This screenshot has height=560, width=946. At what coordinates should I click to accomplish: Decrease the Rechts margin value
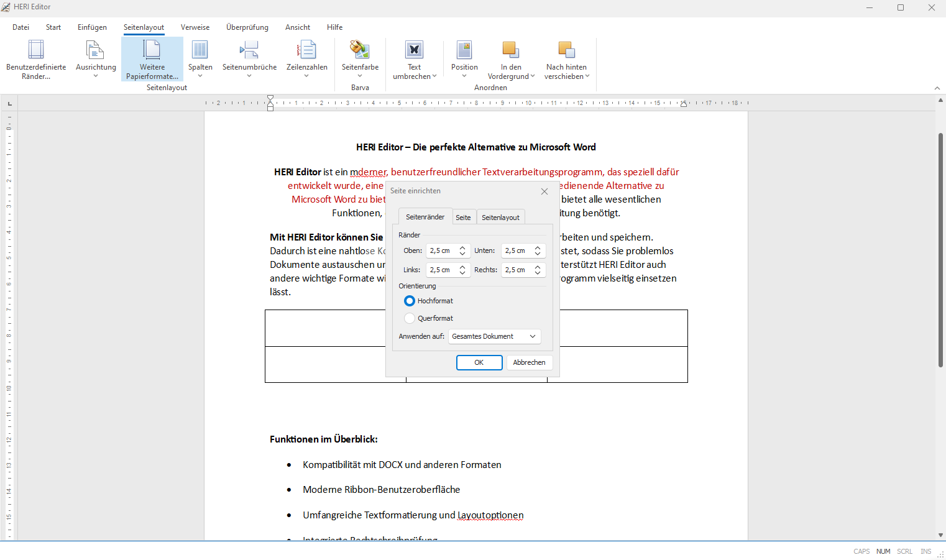[538, 273]
